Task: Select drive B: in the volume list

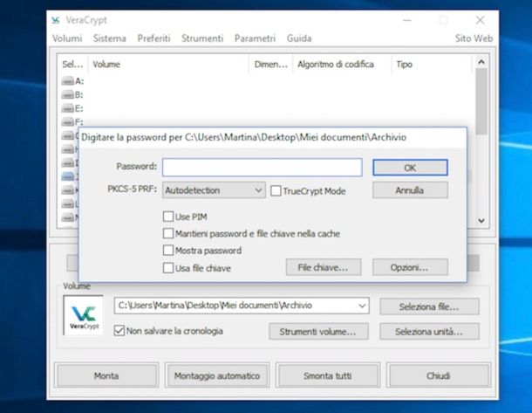Action: pos(72,95)
